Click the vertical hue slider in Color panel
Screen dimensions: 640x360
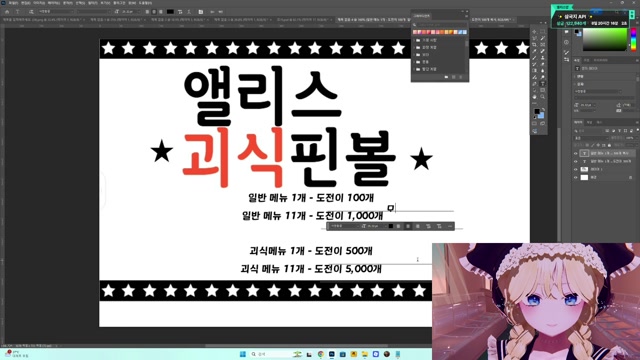point(633,40)
